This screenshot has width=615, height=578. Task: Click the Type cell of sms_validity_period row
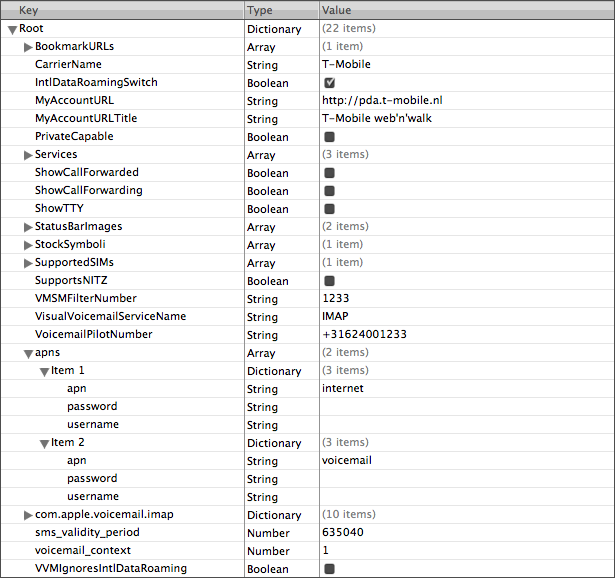[282, 533]
